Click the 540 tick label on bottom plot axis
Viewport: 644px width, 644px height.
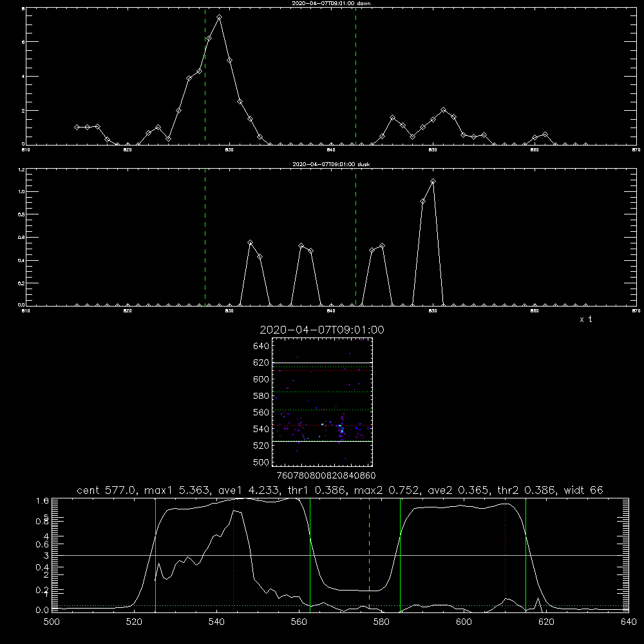[216, 622]
